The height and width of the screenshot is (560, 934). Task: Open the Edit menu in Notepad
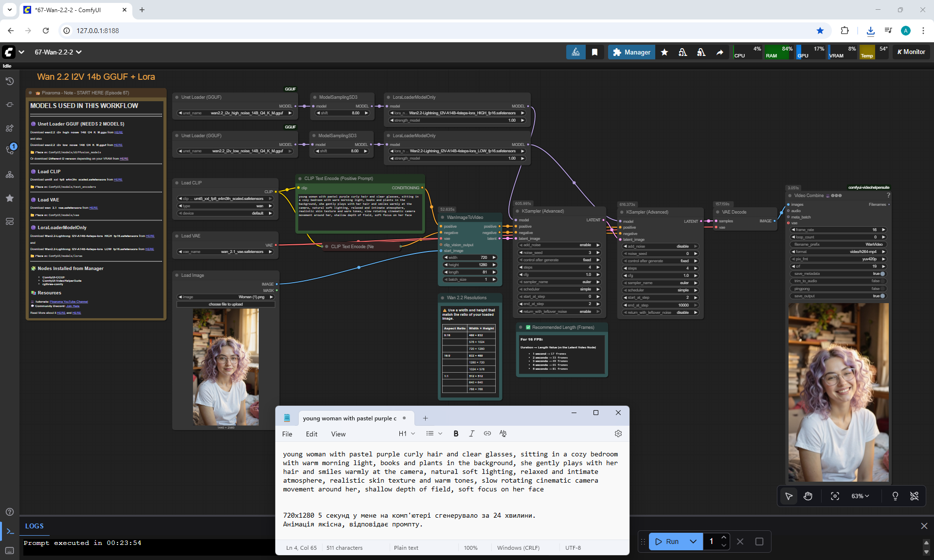coord(311,434)
